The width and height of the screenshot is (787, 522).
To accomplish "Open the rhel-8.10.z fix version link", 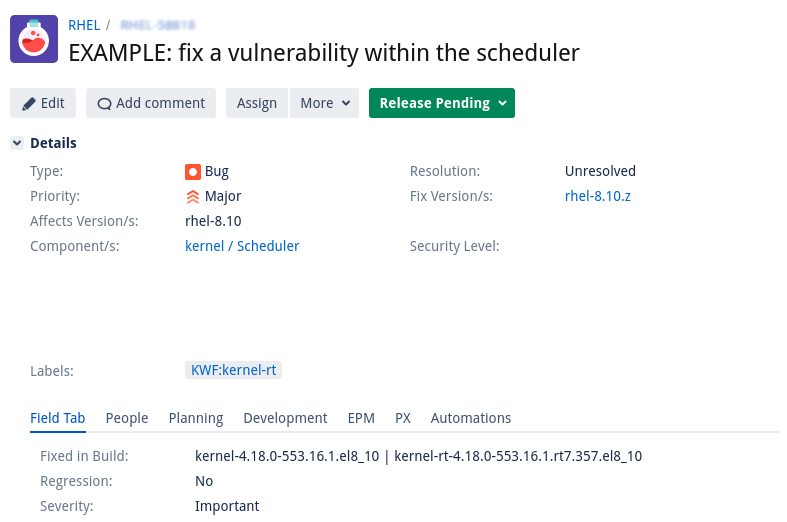I will pyautogui.click(x=597, y=196).
